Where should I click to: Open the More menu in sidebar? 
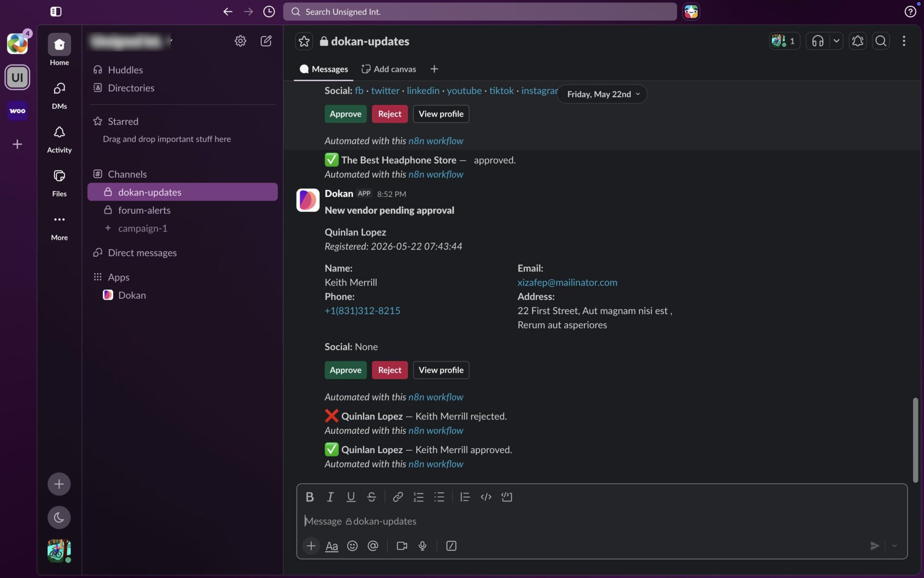(x=59, y=227)
